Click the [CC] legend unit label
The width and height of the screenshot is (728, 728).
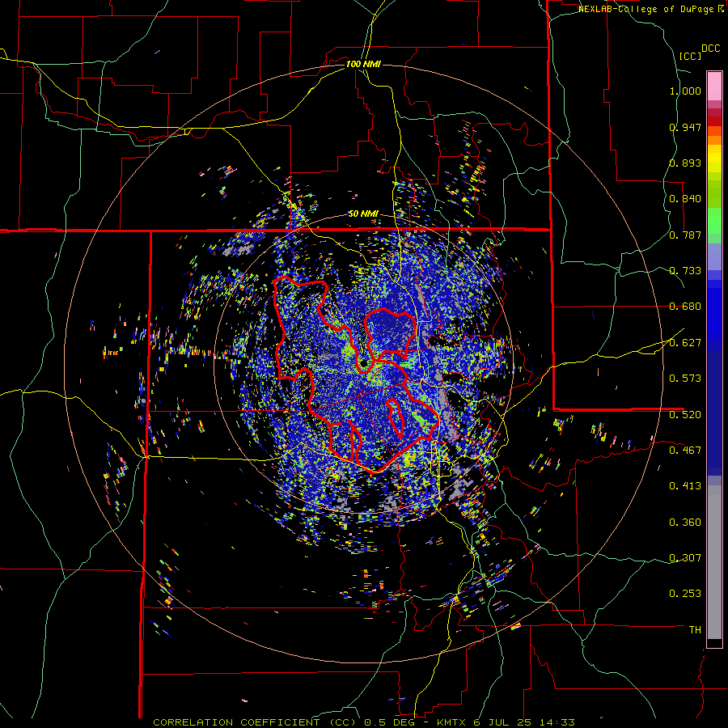click(691, 56)
